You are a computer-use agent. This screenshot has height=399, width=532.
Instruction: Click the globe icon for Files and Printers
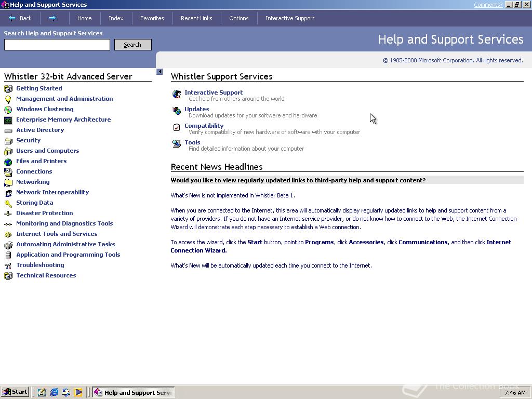8,162
